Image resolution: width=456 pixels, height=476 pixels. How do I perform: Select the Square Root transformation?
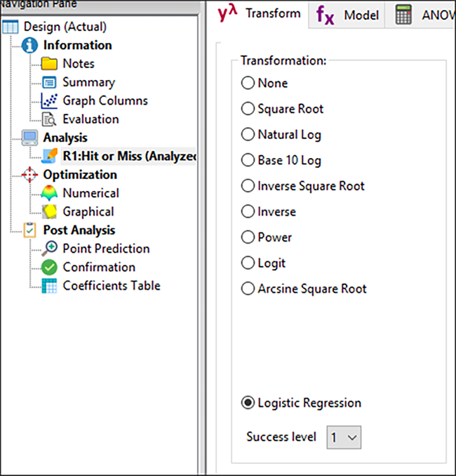[248, 109]
